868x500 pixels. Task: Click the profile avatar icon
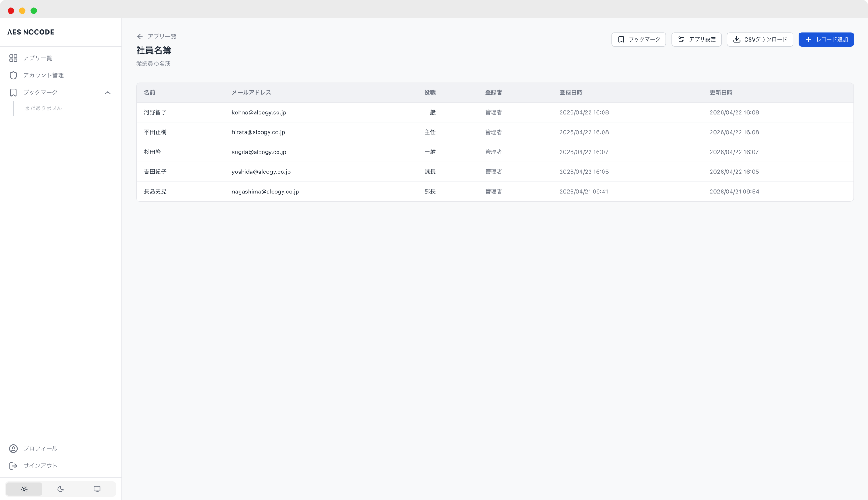(x=13, y=449)
